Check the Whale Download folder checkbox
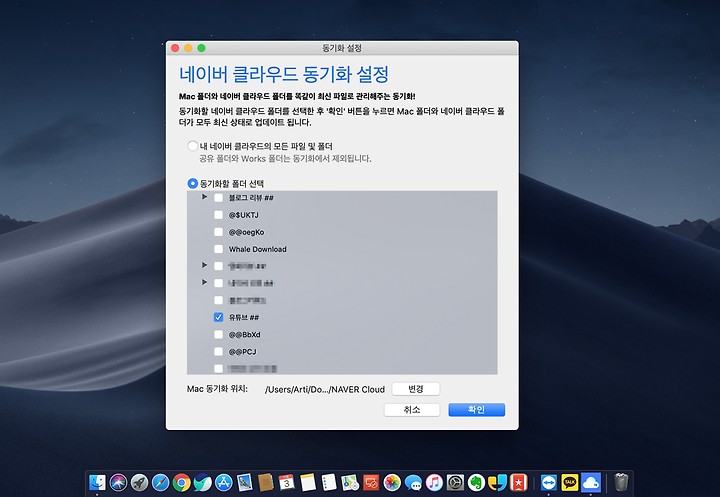 (219, 249)
